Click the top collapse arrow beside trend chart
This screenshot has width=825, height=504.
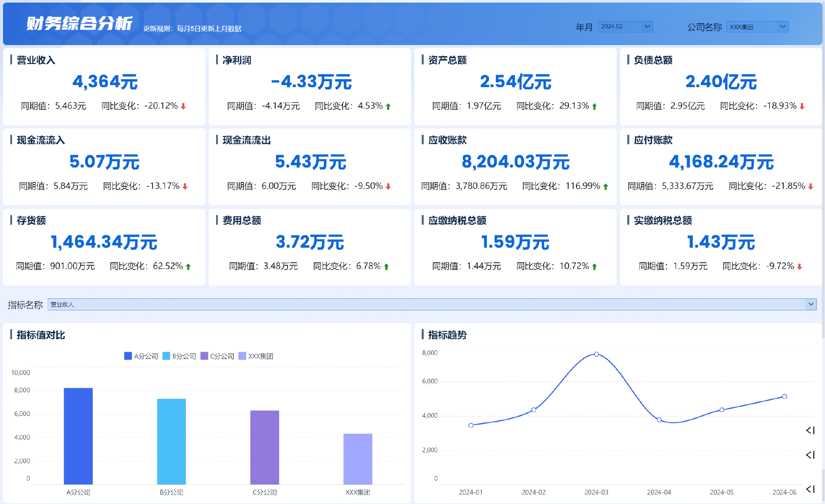tap(810, 430)
